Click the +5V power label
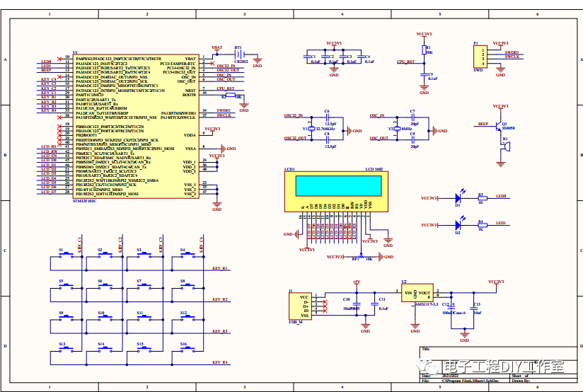The image size is (583, 392). click(x=357, y=282)
